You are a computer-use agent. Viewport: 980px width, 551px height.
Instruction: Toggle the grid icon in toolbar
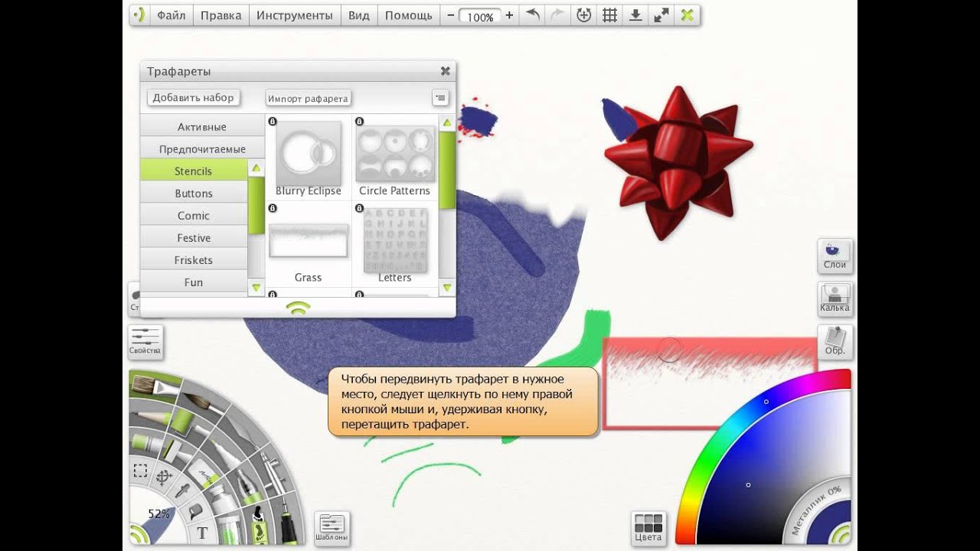tap(610, 15)
